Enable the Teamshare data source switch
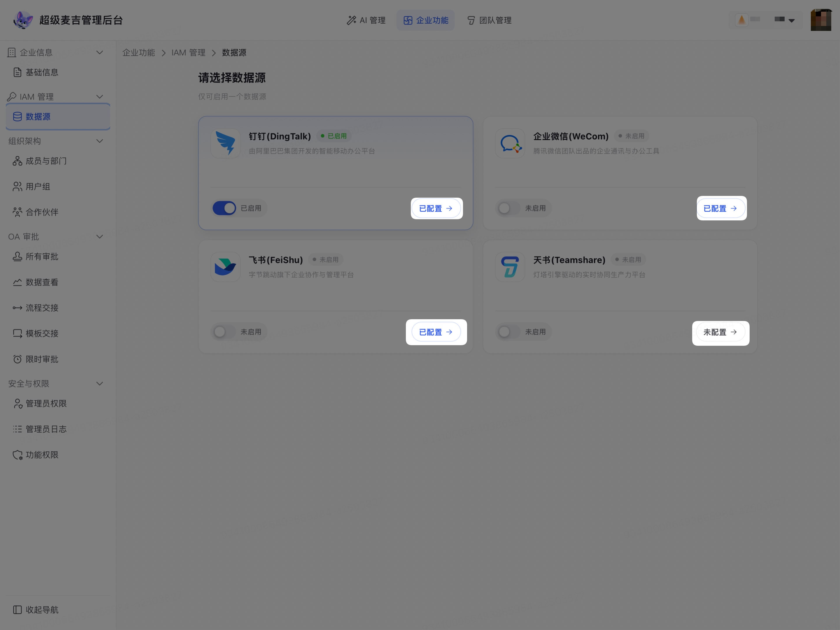Screen dimensions: 840x630 508,332
